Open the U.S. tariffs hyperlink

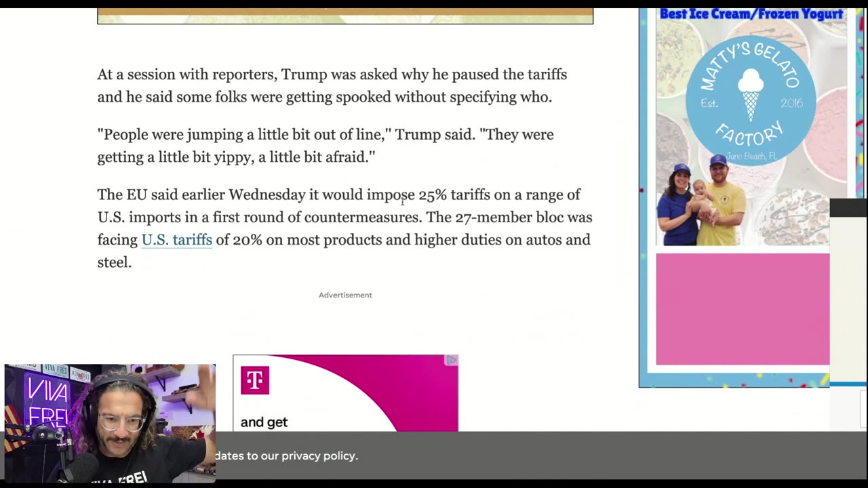point(176,240)
